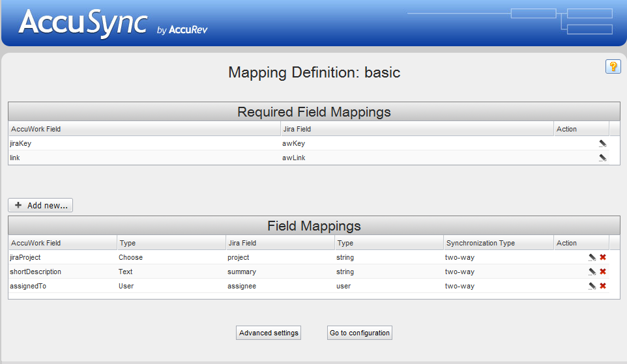Image resolution: width=627 pixels, height=364 pixels.
Task: Click the assignee Jira field cell
Action: coord(242,286)
